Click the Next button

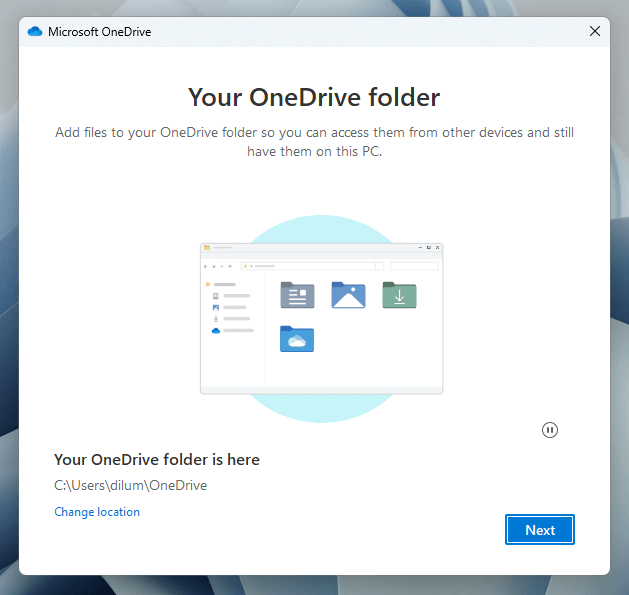pos(540,530)
